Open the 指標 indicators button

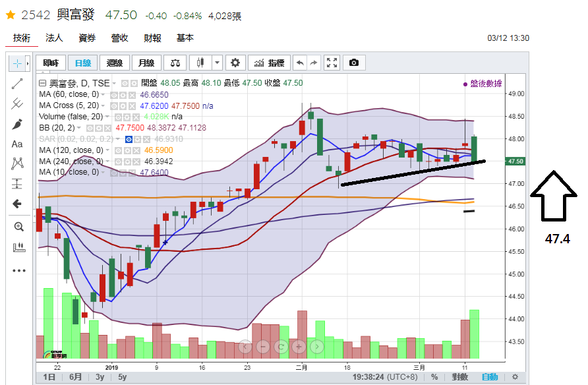(269, 63)
